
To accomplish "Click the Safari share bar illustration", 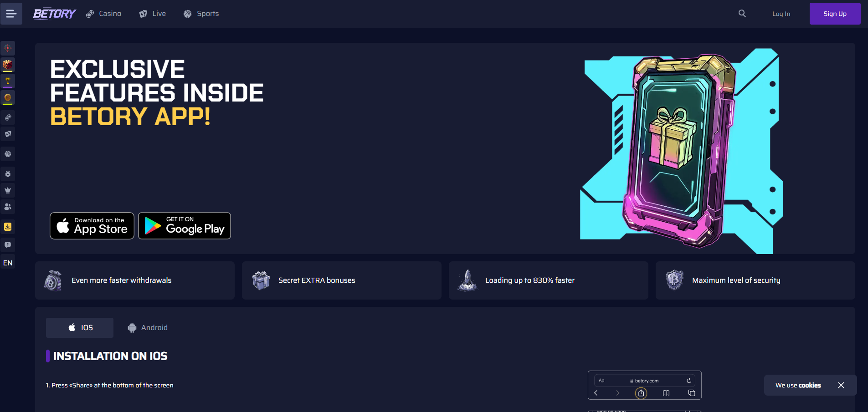I will (x=644, y=385).
